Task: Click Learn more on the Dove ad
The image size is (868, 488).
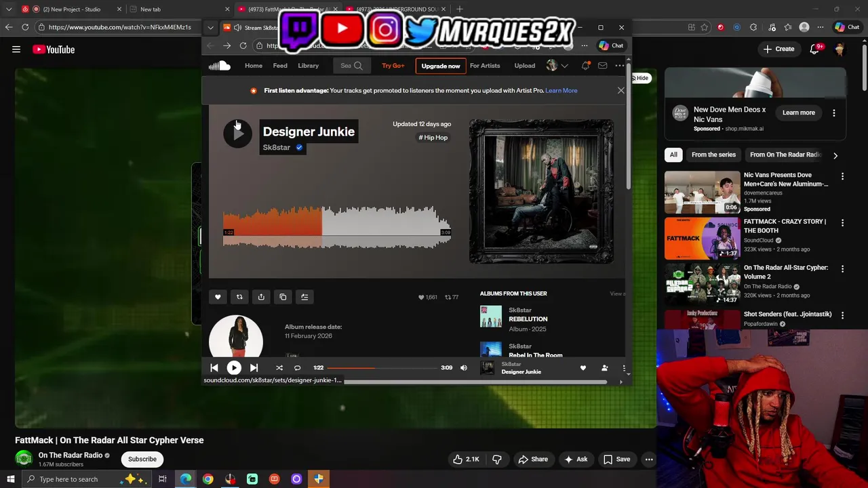Action: [799, 113]
